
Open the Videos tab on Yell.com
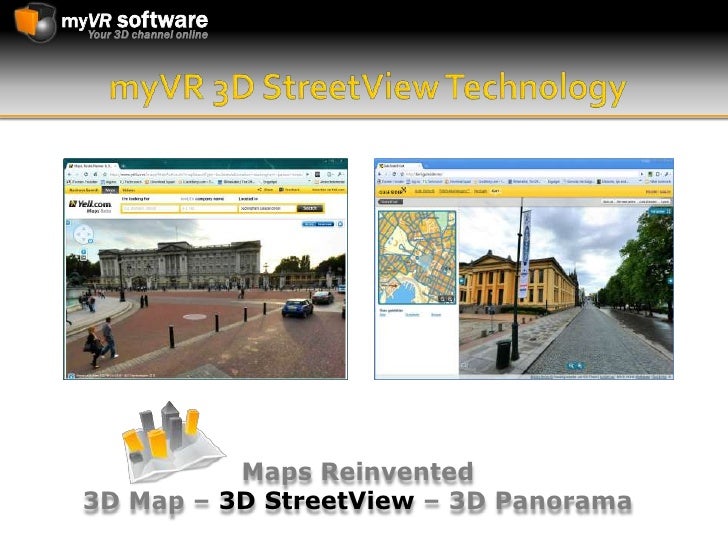(x=129, y=190)
